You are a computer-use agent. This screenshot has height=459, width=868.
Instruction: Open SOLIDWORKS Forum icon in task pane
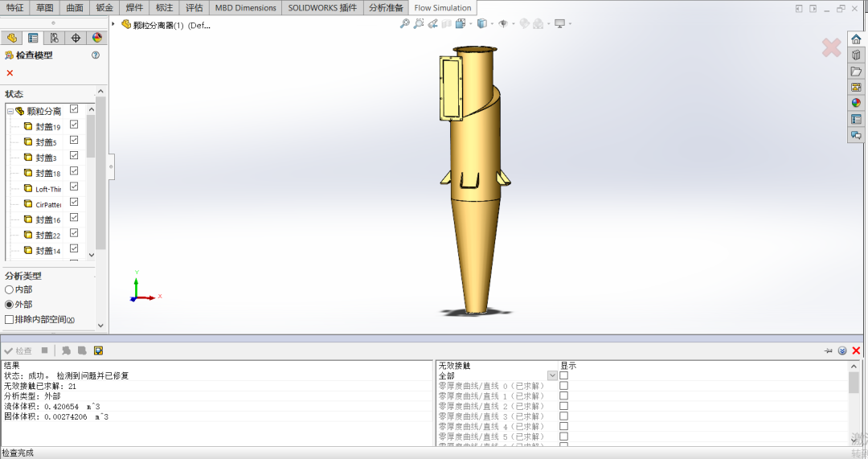point(856,135)
